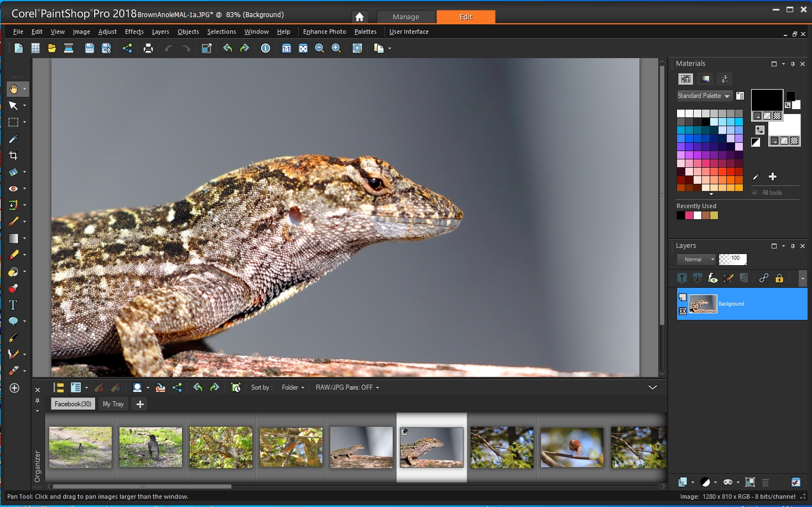This screenshot has width=812, height=507.
Task: Pick the pink recently used color swatch
Action: pos(689,216)
